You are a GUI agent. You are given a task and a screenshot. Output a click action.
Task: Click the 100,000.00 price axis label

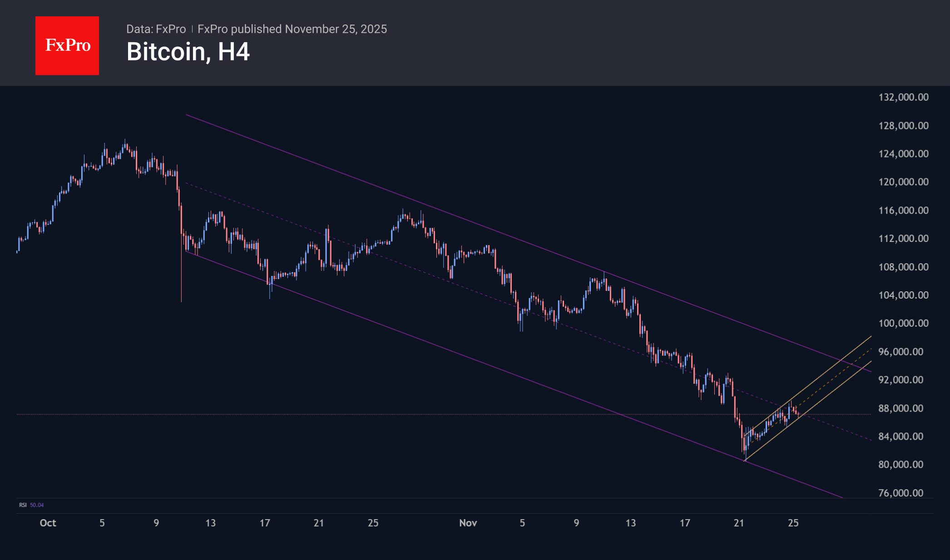(x=903, y=323)
